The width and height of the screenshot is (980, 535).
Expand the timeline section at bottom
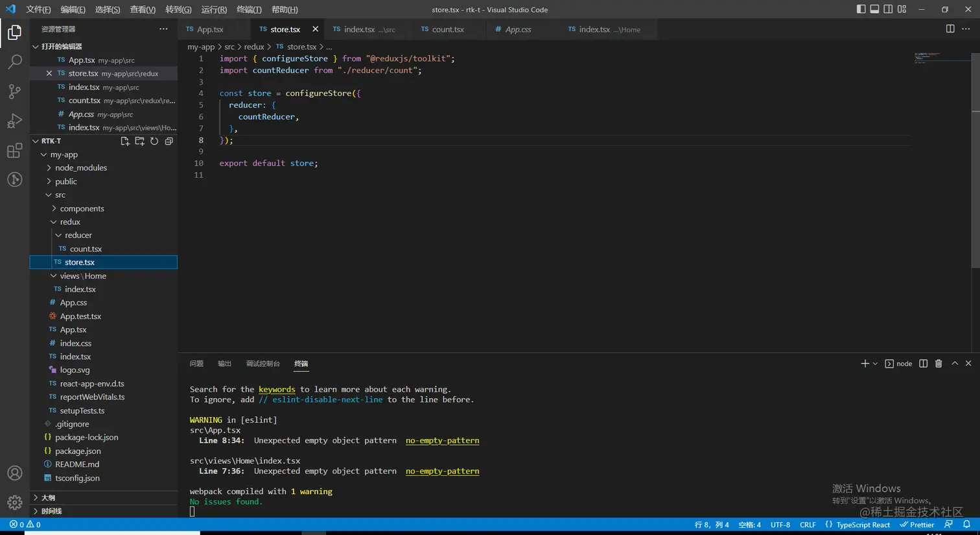[104, 511]
